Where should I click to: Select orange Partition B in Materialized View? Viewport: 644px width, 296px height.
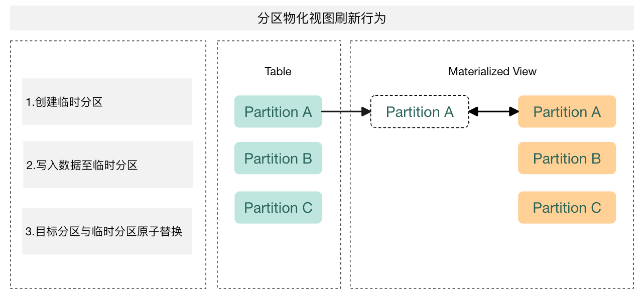click(567, 159)
